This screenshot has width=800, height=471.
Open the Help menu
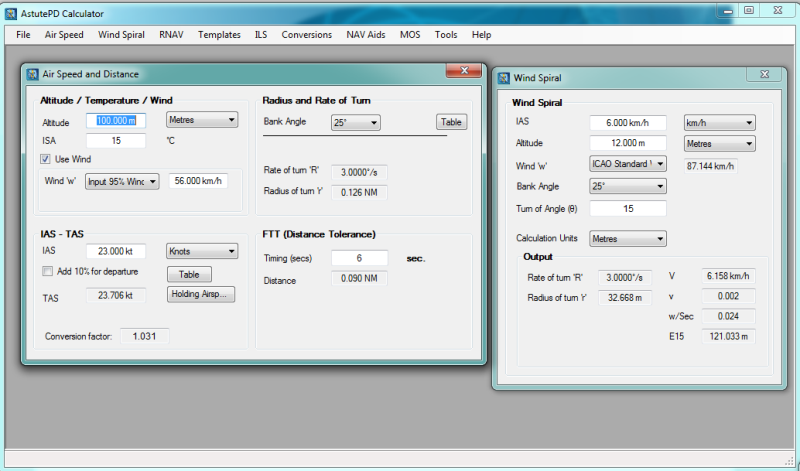(481, 35)
